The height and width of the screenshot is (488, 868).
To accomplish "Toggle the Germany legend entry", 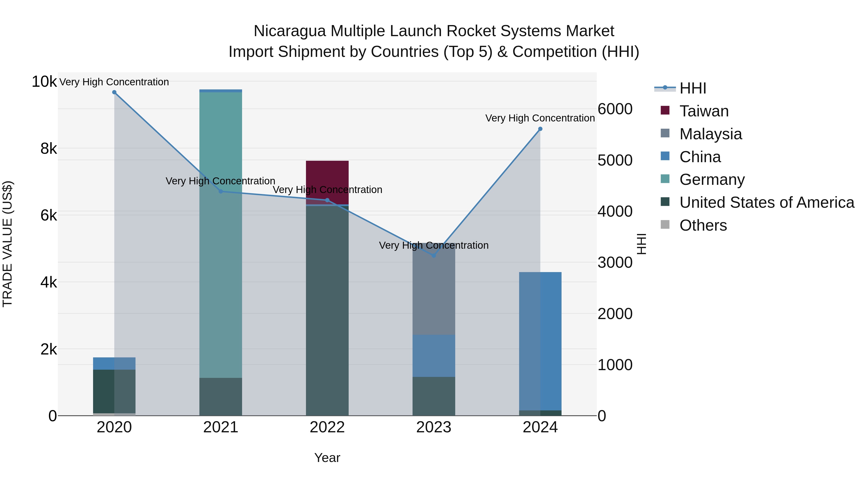I will tap(703, 180).
